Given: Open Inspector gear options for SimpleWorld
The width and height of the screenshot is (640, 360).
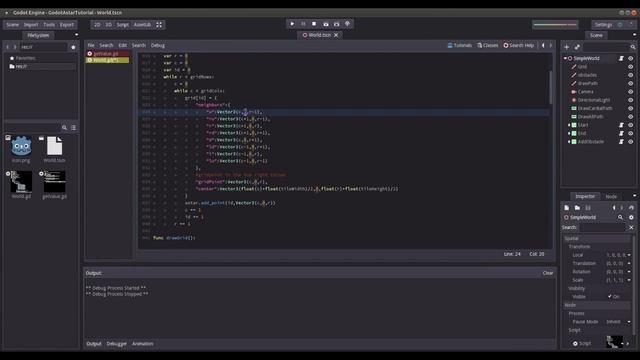Looking at the screenshot, I should pyautogui.click(x=631, y=218).
